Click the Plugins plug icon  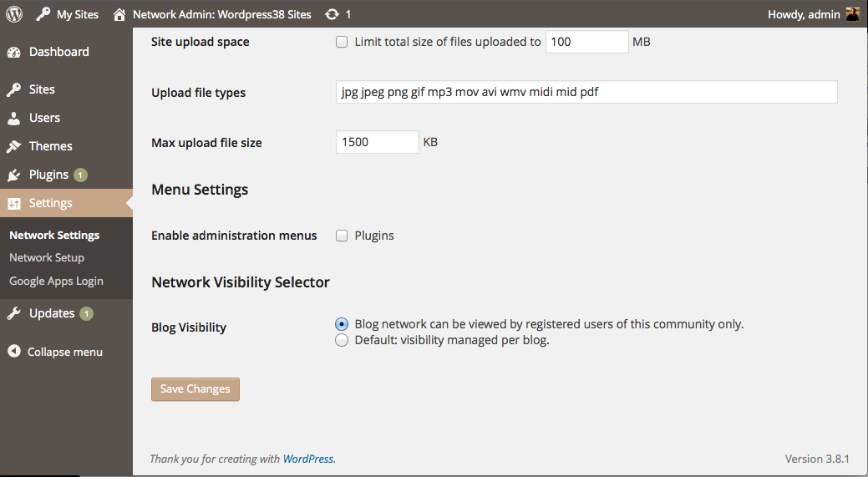[x=14, y=175]
